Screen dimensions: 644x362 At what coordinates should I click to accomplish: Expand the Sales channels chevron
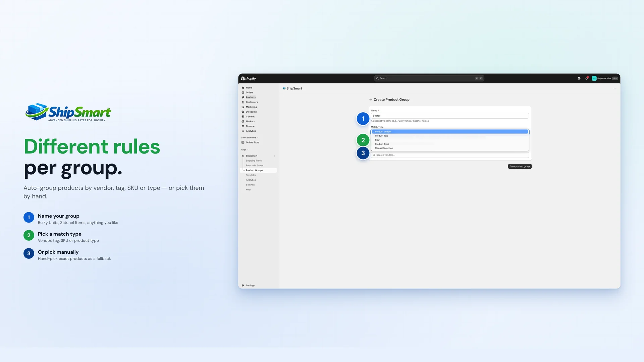click(x=258, y=138)
